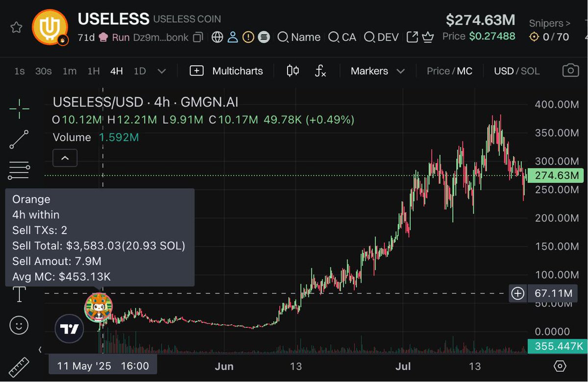The width and height of the screenshot is (588, 382).
Task: Click the TradingView logo badge
Action: point(70,329)
